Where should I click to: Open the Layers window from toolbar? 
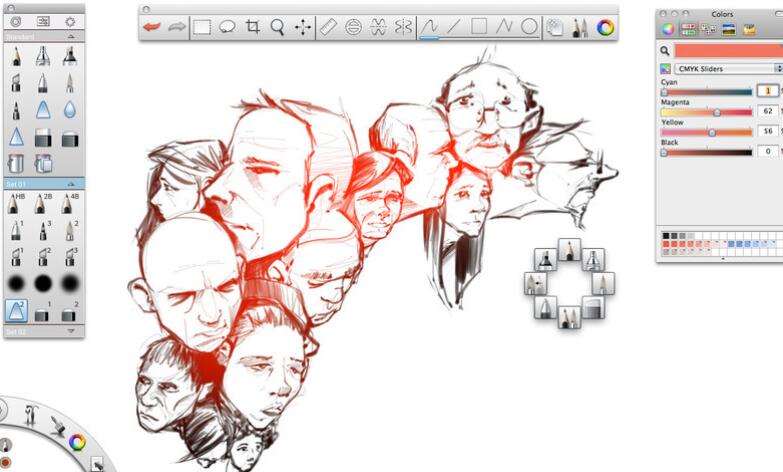[554, 27]
